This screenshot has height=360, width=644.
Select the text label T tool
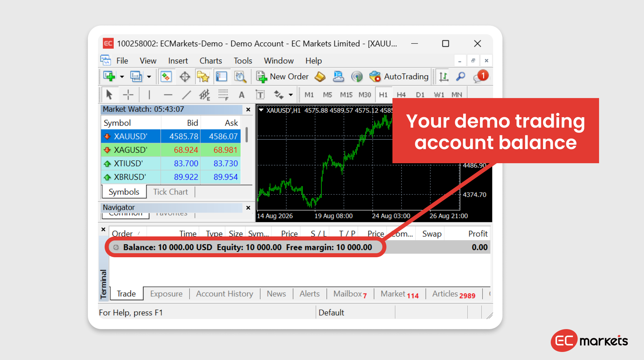260,95
